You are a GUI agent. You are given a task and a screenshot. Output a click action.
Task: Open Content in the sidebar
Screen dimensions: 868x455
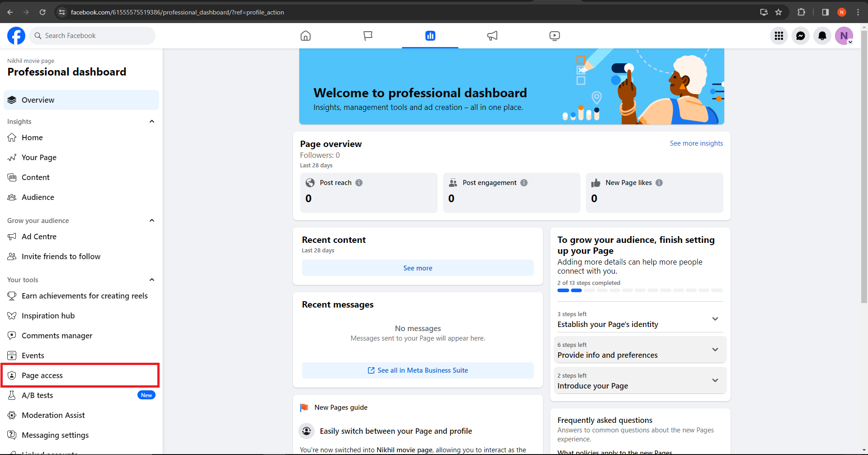click(81, 177)
